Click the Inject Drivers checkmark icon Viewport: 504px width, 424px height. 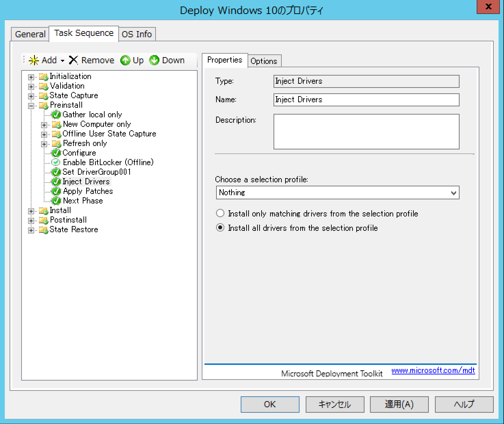[x=56, y=182]
